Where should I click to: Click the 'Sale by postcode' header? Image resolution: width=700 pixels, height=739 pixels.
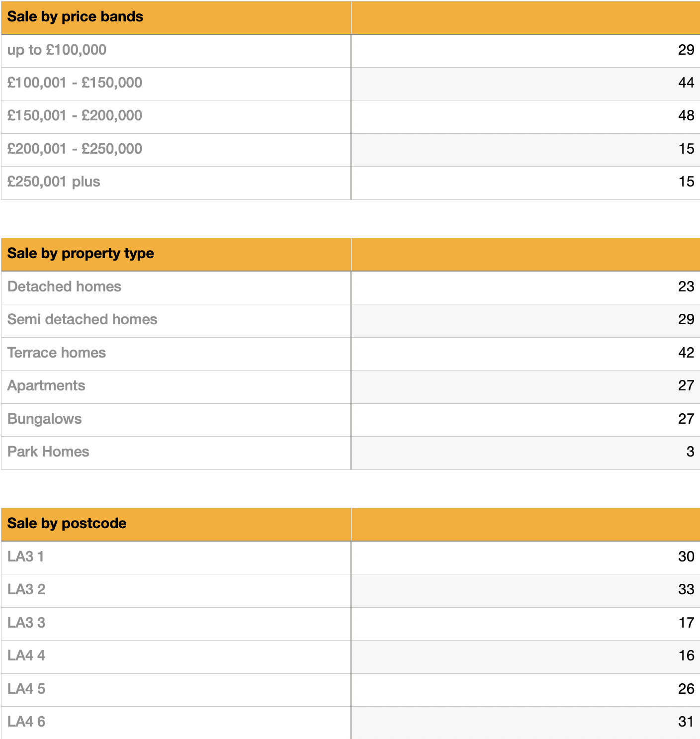coord(67,524)
